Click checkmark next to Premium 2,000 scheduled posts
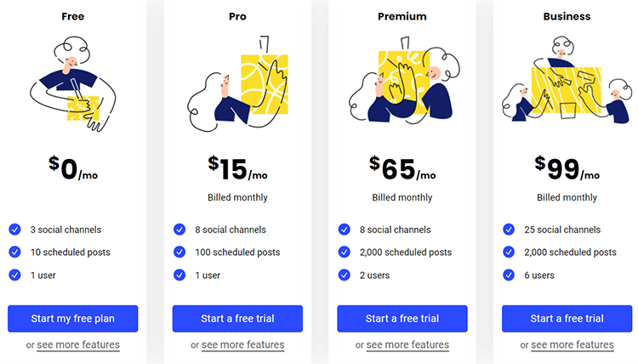 click(344, 253)
